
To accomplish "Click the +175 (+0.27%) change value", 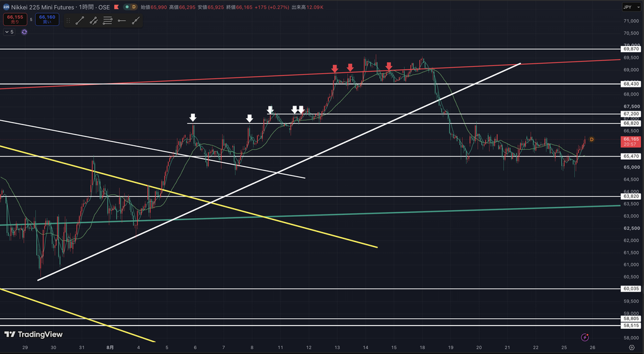I will tap(272, 7).
